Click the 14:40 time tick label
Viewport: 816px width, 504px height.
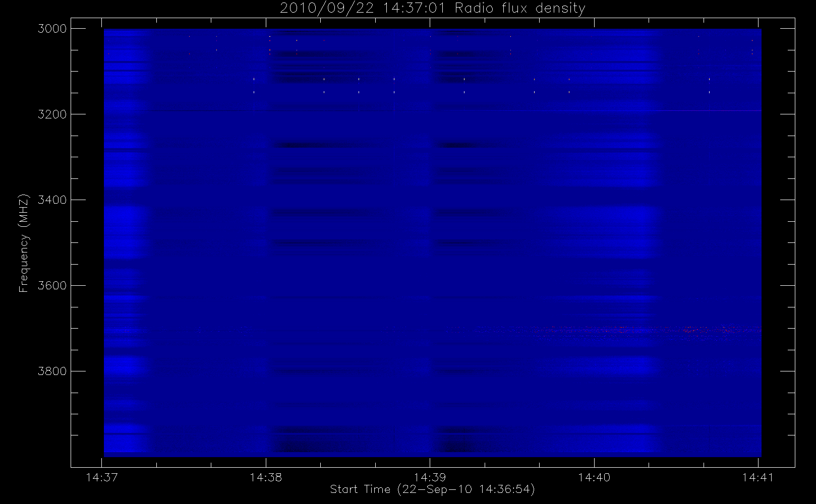tap(594, 477)
